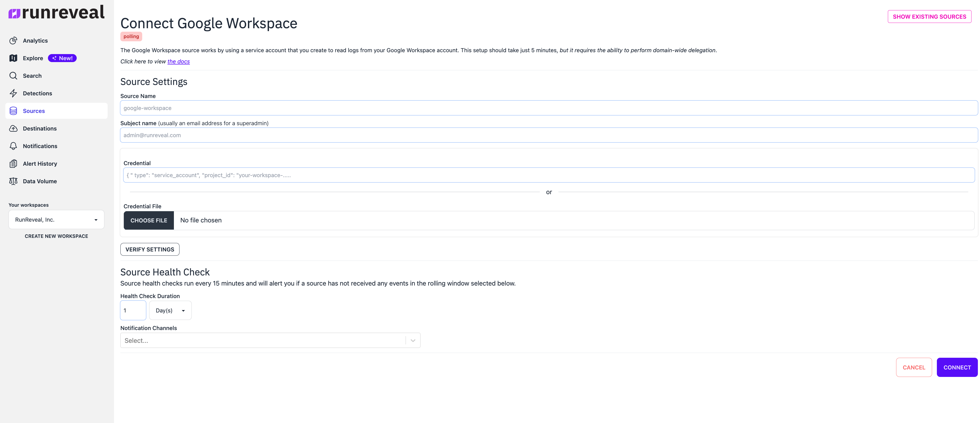Click the Alert History clipboard icon
The width and height of the screenshot is (980, 423).
13,164
